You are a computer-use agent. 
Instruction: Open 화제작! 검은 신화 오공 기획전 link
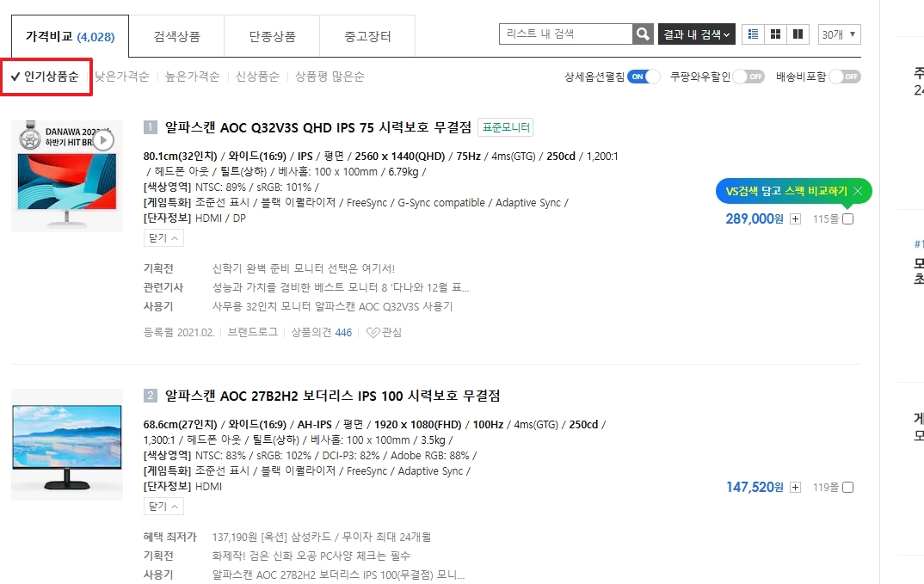(x=311, y=556)
